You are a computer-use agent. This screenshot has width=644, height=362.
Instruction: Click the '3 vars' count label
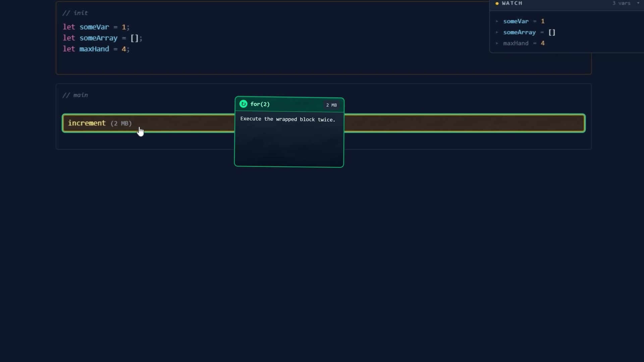coord(621,3)
